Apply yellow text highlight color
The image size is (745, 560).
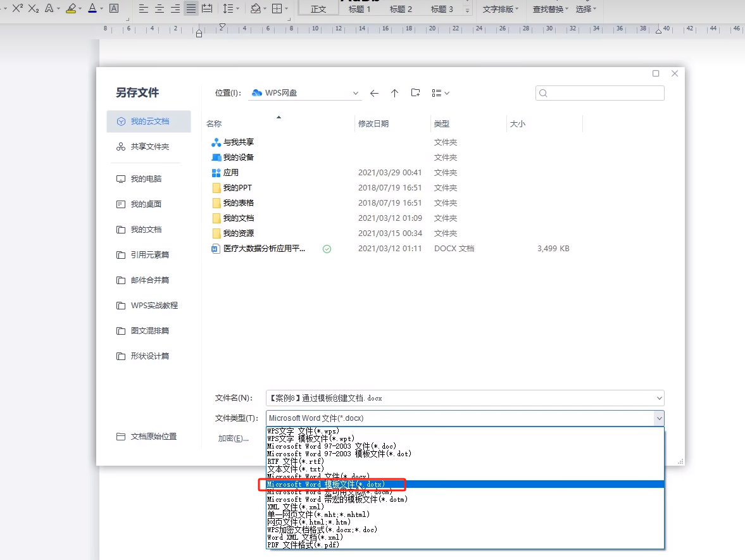tap(71, 8)
